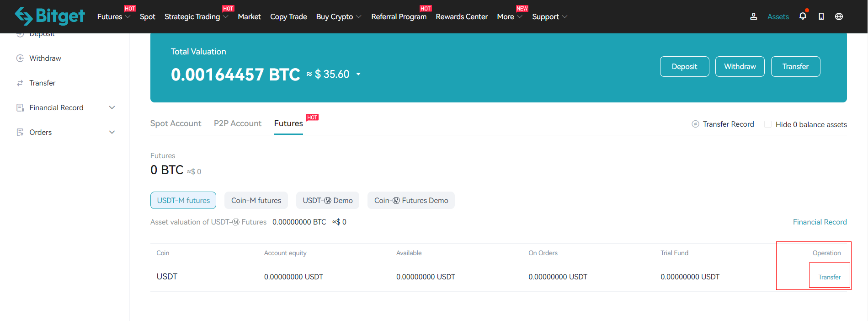Click the Financial Record icon in the sidebar
This screenshot has width=868, height=321.
(x=20, y=107)
